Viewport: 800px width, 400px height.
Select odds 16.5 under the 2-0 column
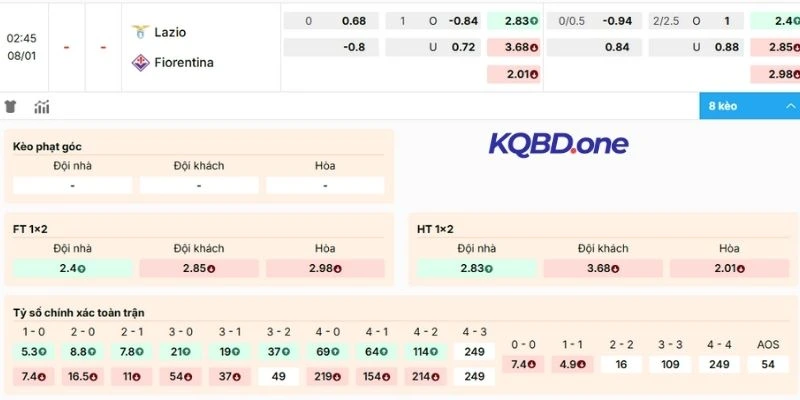[x=83, y=377]
